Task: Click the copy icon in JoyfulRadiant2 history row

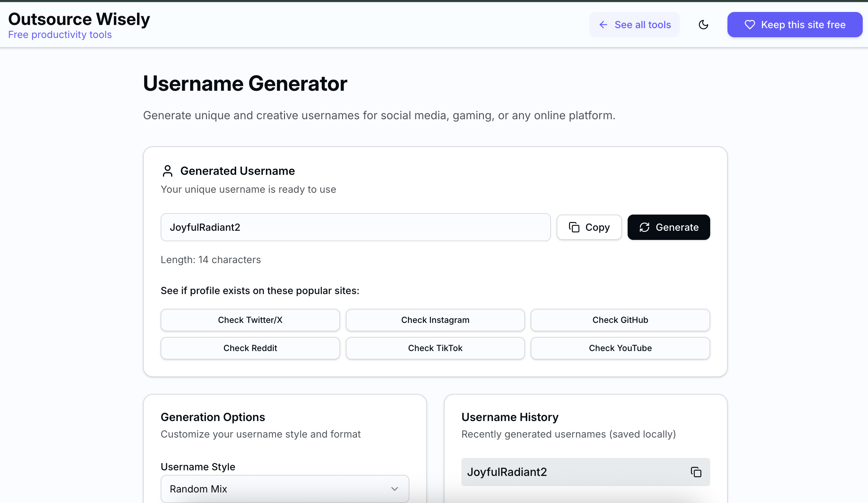Action: tap(696, 472)
